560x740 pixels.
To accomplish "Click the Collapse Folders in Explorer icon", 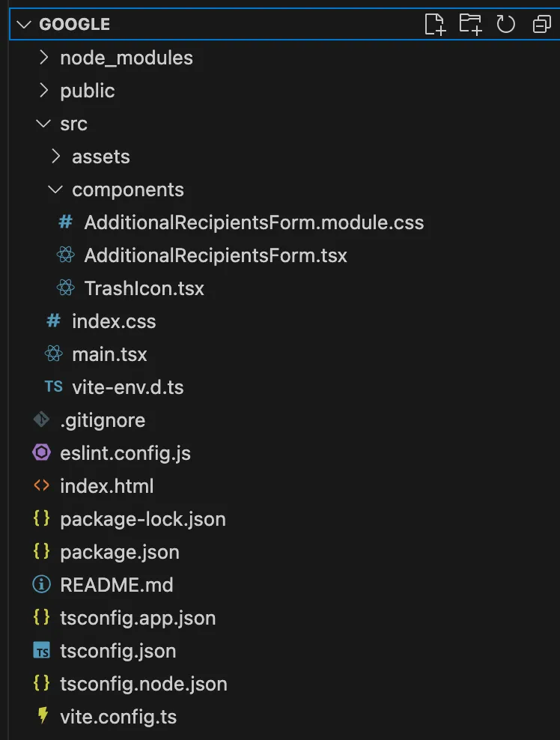I will [x=541, y=23].
